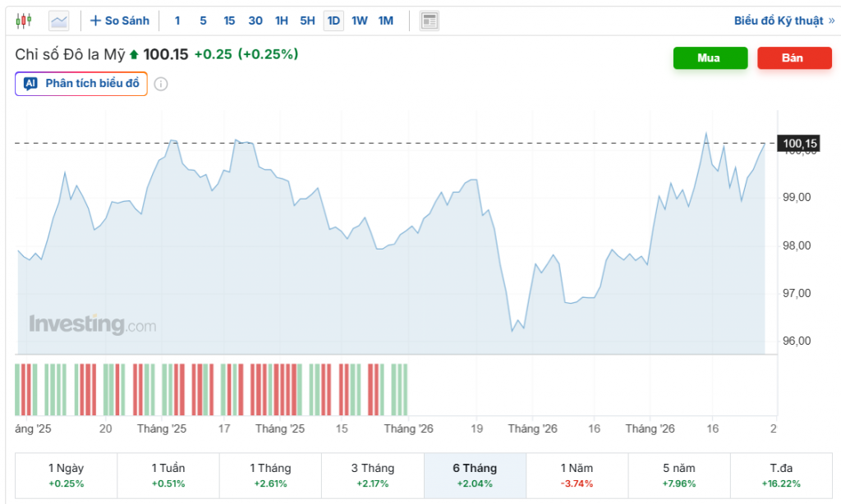
Task: Click the AI badge icon in the analysis button
Action: pyautogui.click(x=30, y=84)
